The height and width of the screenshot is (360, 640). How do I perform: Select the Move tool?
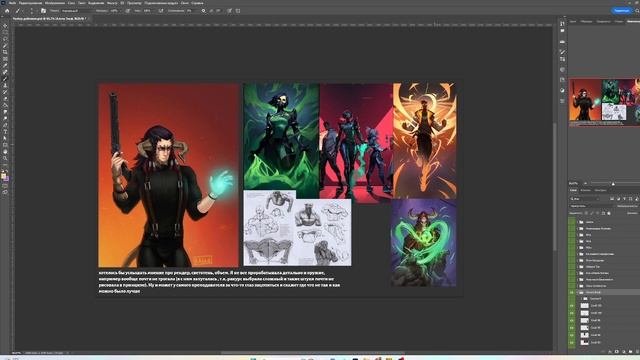tap(5, 25)
